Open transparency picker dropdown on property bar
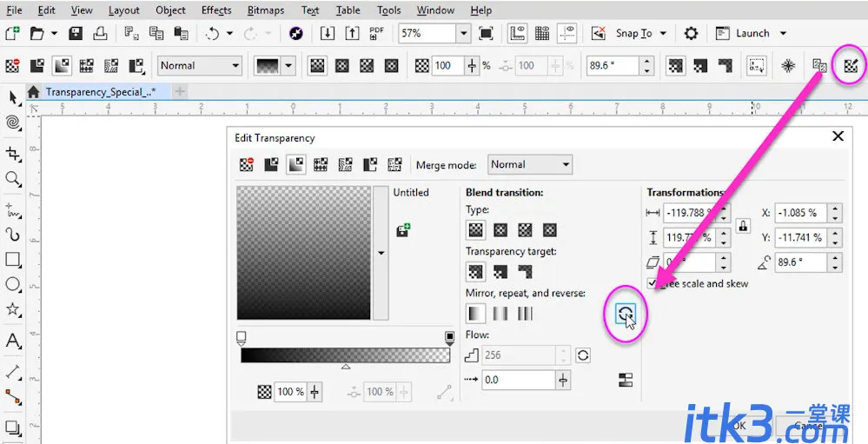Screen dimensions: 868x444 click(289, 66)
